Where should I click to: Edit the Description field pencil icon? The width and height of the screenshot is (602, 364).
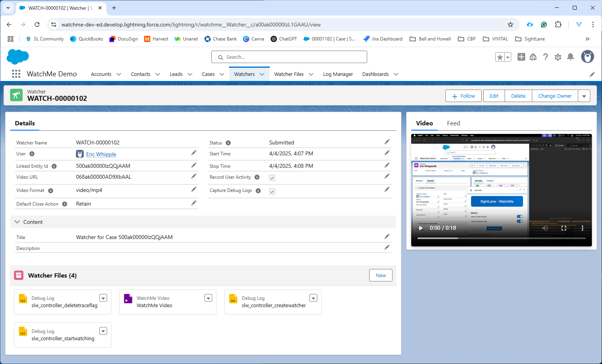(x=387, y=248)
